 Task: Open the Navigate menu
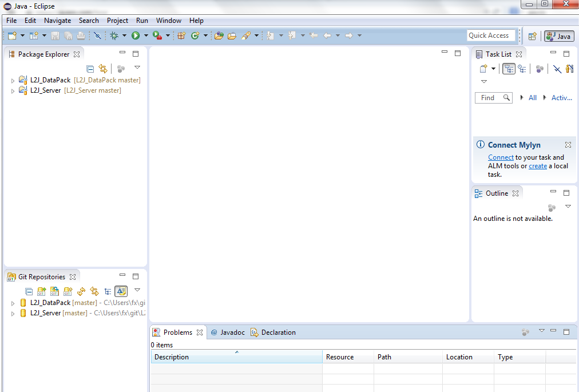coord(58,21)
